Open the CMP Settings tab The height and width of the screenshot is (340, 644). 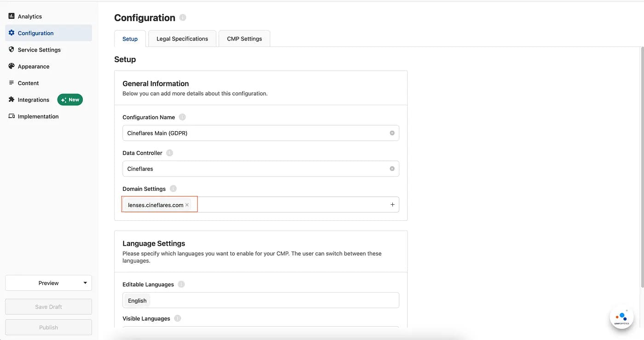click(x=244, y=39)
